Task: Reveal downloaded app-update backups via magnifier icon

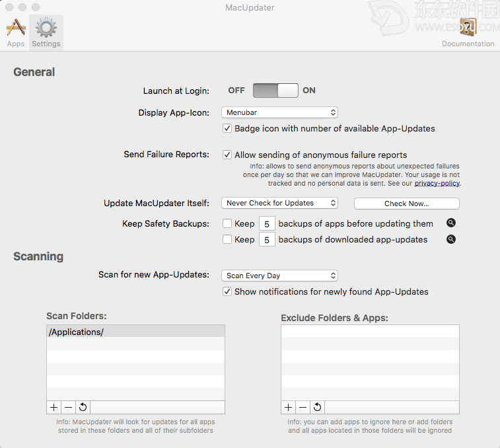Action: [x=451, y=239]
